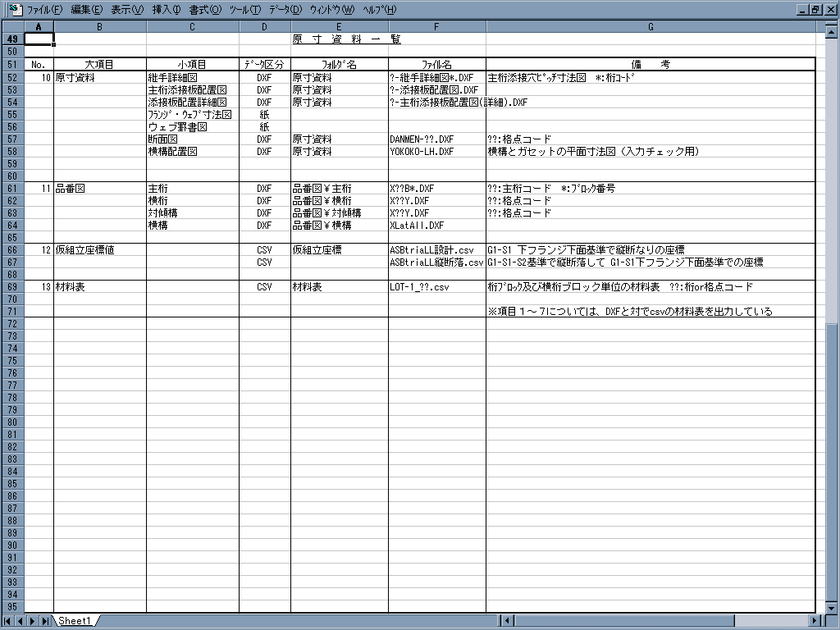Jump to the last sheet tab arrow
This screenshot has width=840, height=630.
(x=46, y=621)
